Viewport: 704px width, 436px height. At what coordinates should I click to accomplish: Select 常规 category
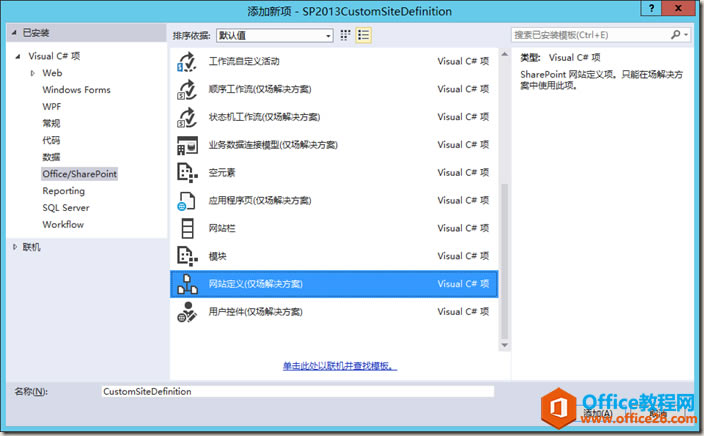click(51, 123)
